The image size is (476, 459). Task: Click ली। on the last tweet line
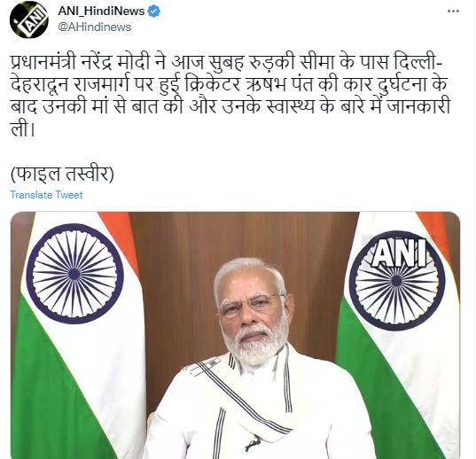[23, 129]
